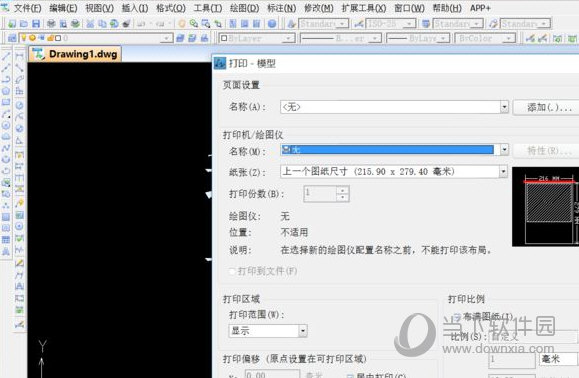Open the layer control dropdown
The height and width of the screenshot is (378, 579).
[x=167, y=38]
